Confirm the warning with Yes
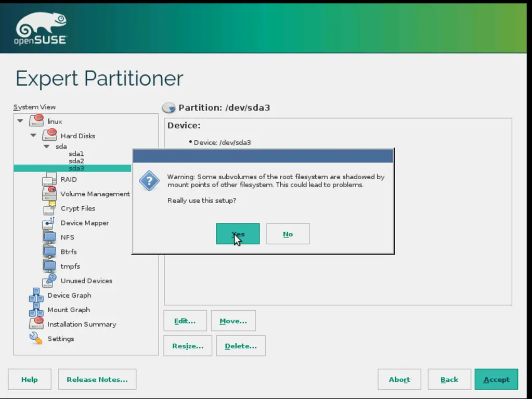Viewport: 532px width, 399px height. tap(238, 234)
